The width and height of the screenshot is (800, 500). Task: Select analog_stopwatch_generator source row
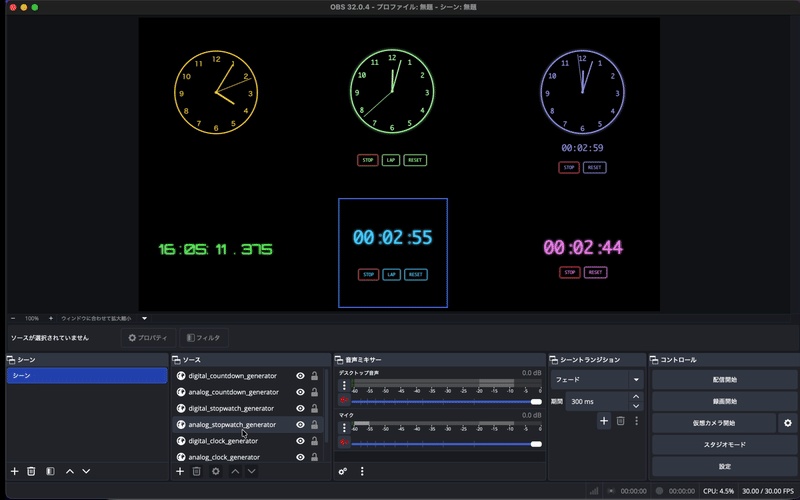248,424
